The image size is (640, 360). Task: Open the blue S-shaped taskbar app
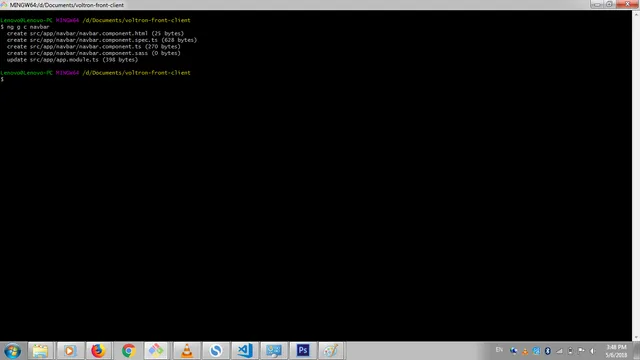[216, 351]
